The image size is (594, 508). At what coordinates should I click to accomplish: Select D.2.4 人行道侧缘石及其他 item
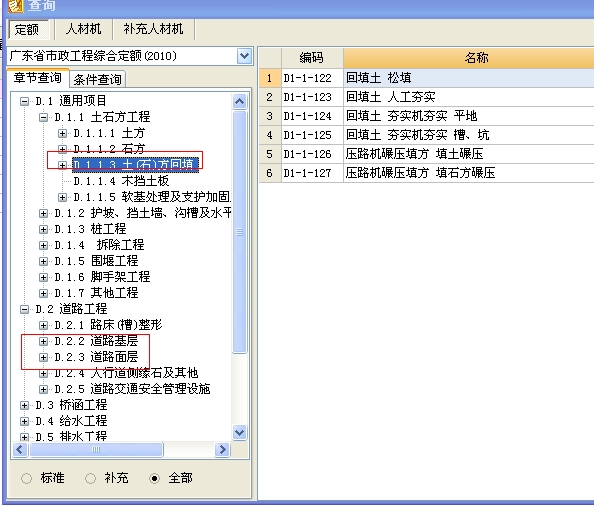126,373
